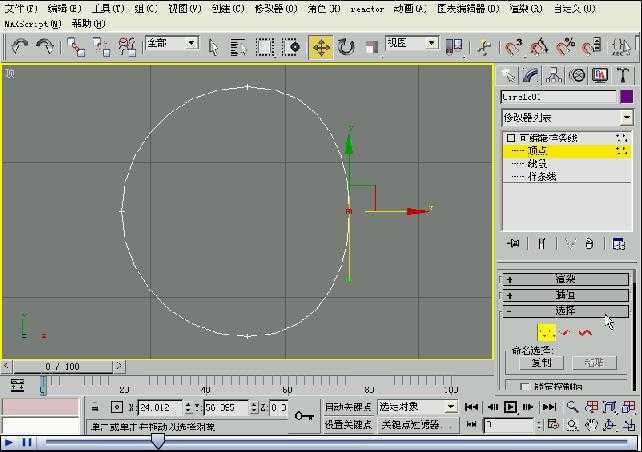Click the Play Animation button
Image resolution: width=642 pixels, height=452 pixels.
click(x=510, y=407)
